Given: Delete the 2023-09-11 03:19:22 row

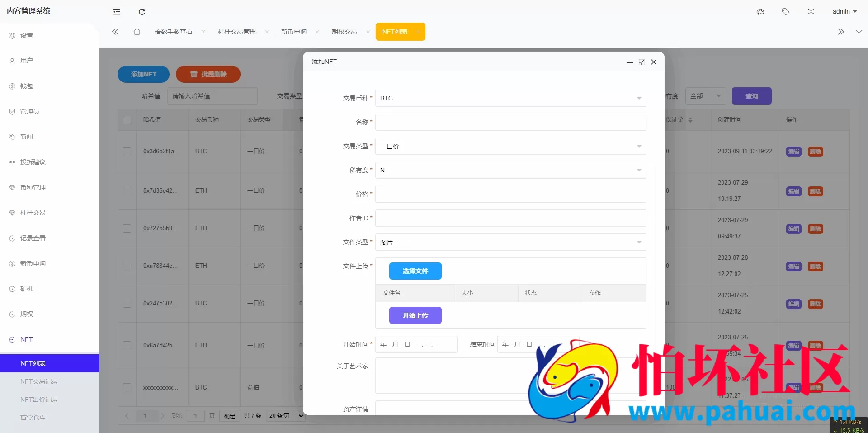Looking at the screenshot, I should coord(816,152).
